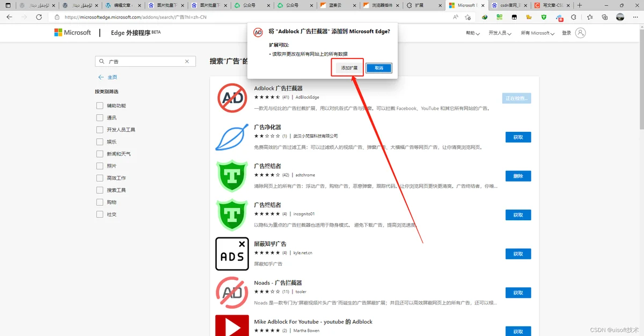The width and height of the screenshot is (644, 336).
Task: Click the 广告净化器 blue leaf icon
Action: click(x=232, y=136)
